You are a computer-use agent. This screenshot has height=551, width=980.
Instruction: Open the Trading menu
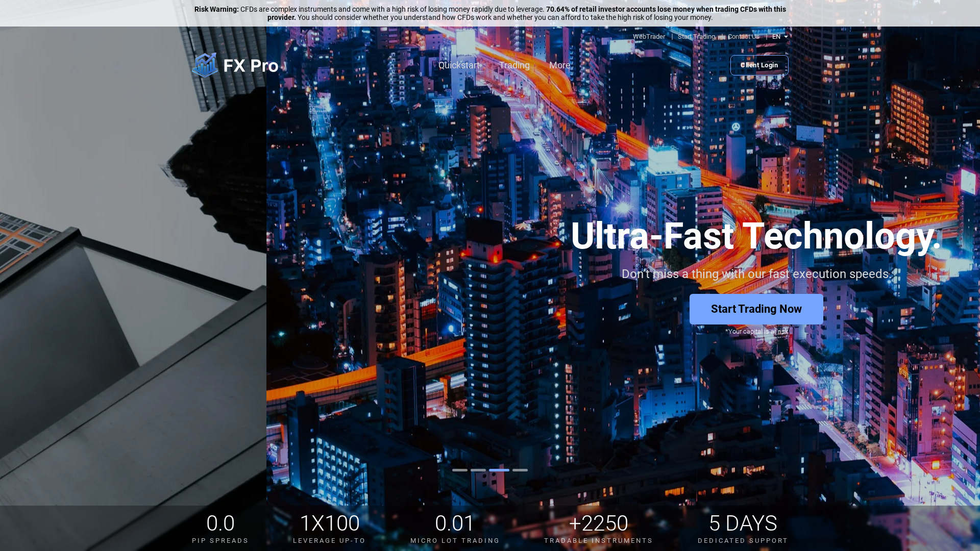click(514, 65)
